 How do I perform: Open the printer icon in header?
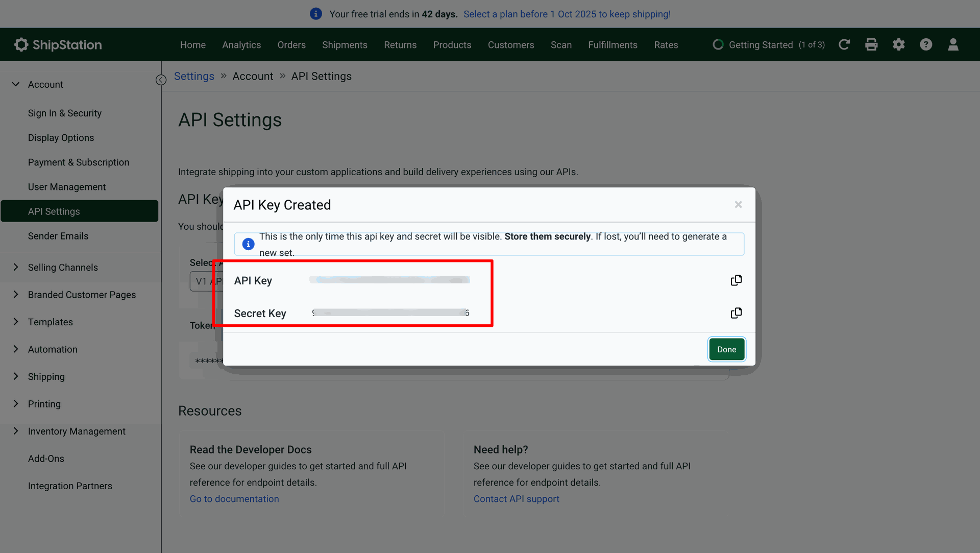871,45
